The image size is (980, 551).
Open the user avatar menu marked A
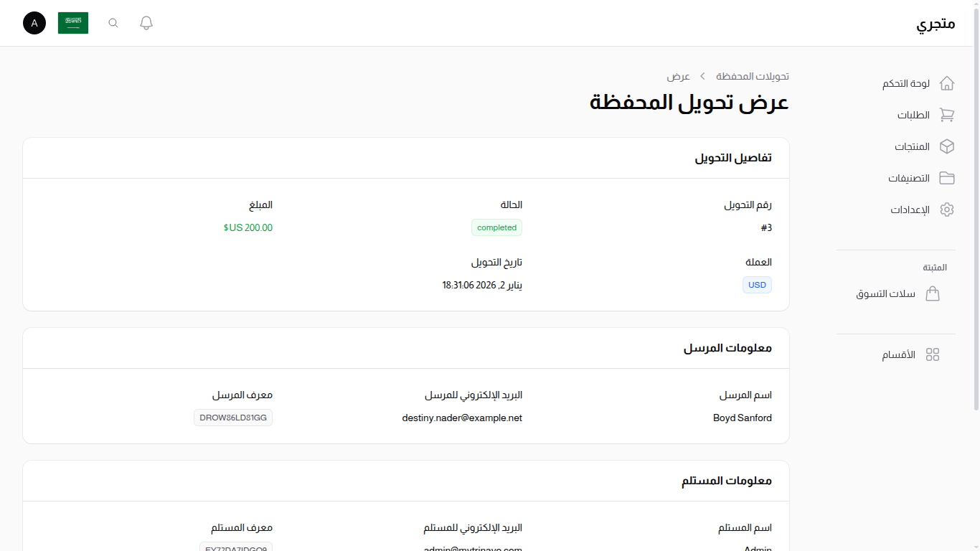click(x=34, y=23)
